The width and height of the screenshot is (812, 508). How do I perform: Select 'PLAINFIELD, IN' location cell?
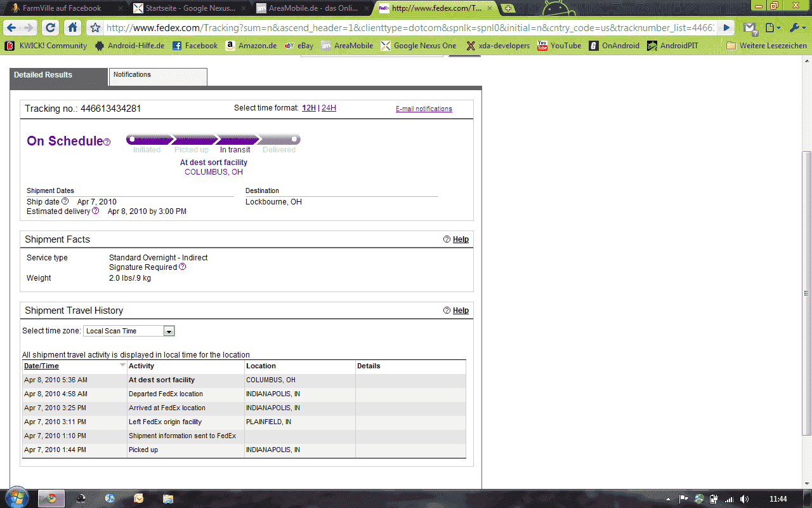click(300, 422)
